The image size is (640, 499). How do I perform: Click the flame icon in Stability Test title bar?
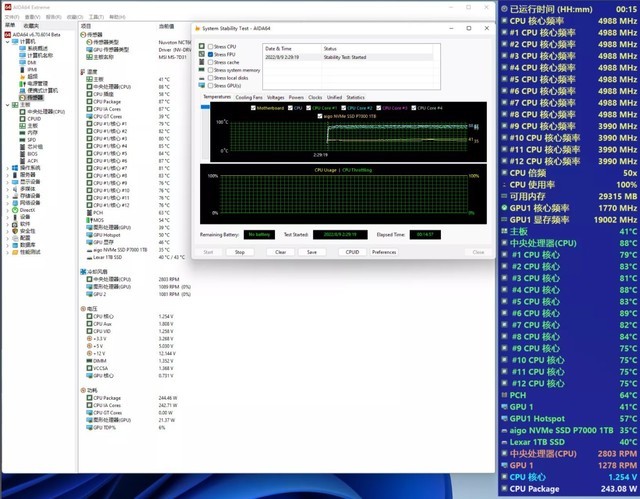tap(198, 29)
